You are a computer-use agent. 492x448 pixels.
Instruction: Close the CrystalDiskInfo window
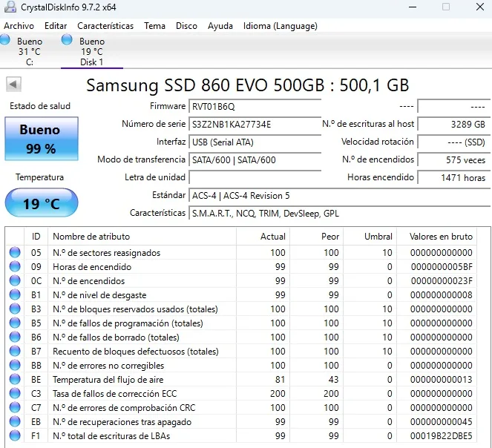pos(480,7)
